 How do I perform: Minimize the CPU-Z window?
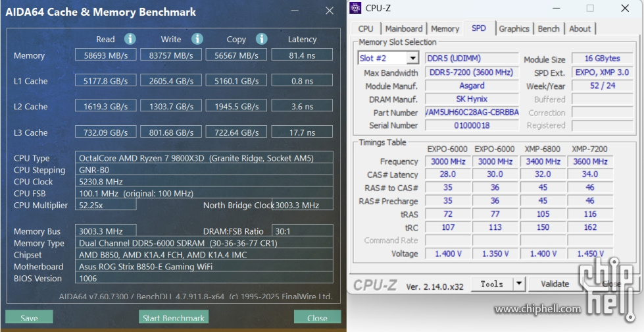point(556,8)
